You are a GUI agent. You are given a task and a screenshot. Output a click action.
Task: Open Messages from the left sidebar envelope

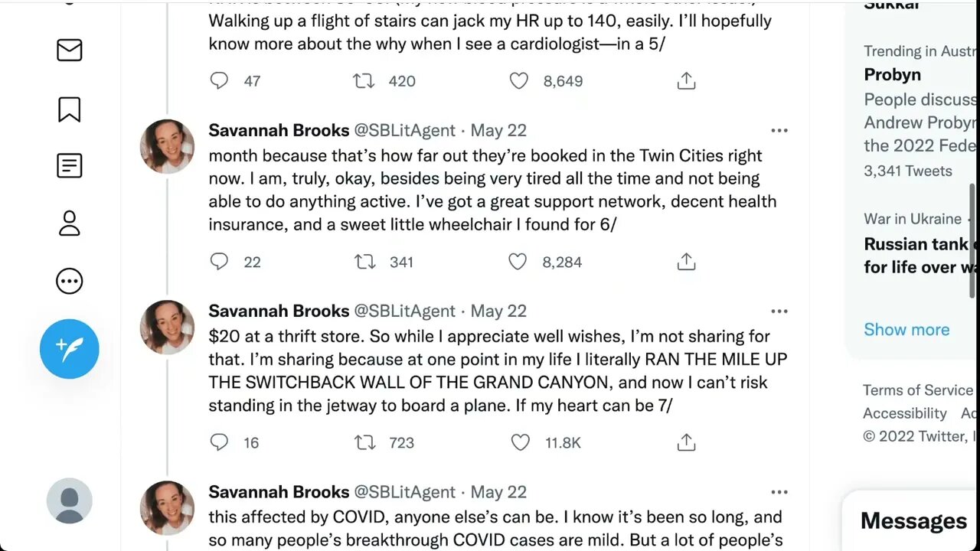click(x=70, y=51)
